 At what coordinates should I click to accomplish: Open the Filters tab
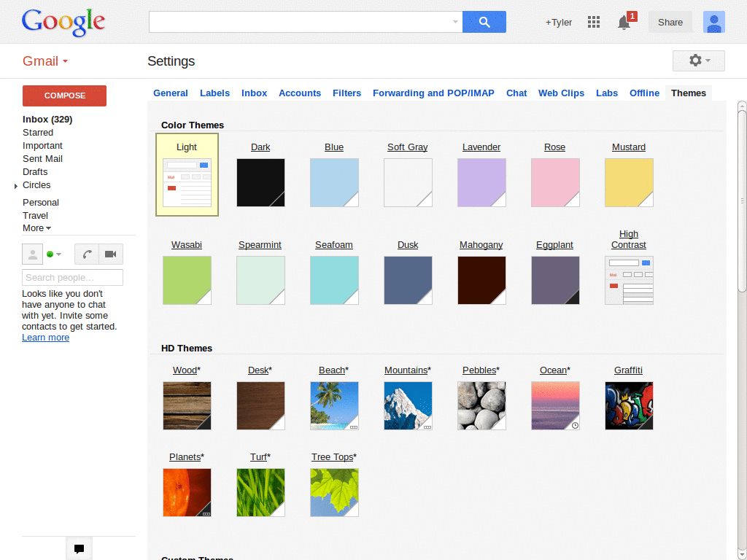(347, 93)
